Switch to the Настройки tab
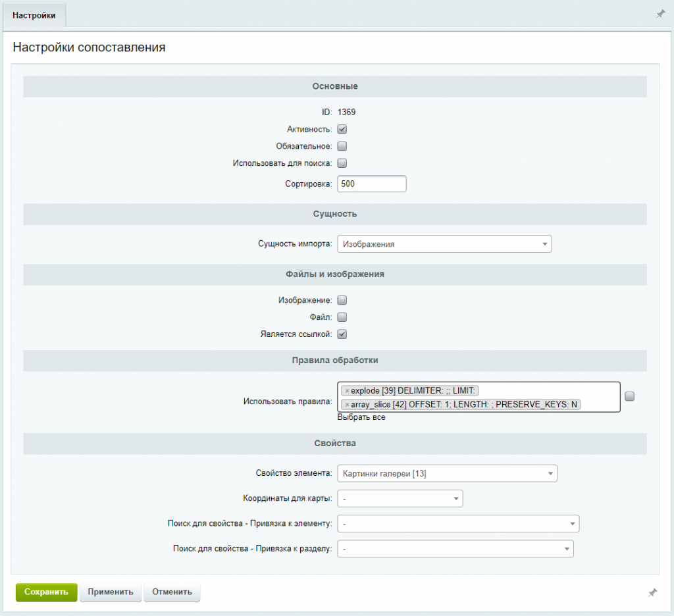 [34, 16]
